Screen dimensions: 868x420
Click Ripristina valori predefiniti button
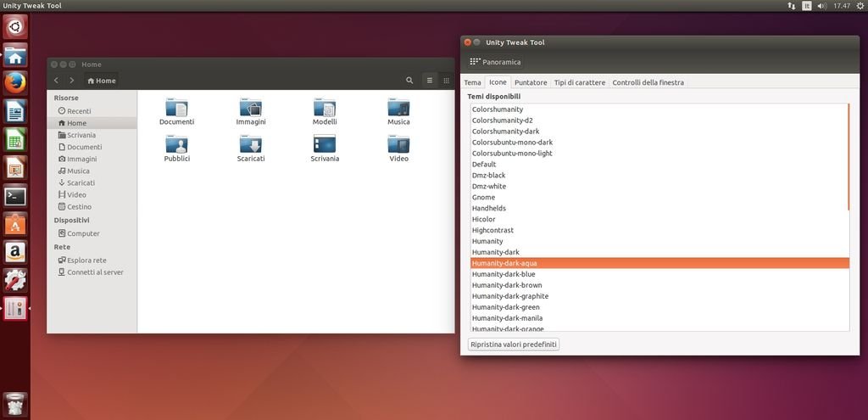click(514, 344)
